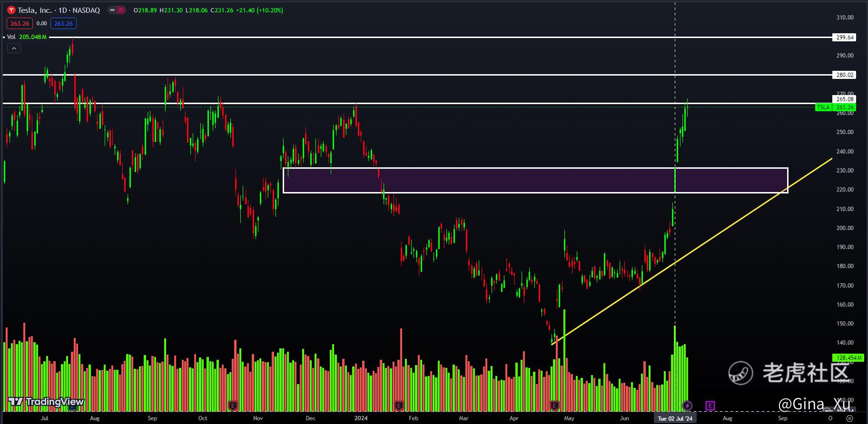The image size is (868, 424).
Task: Click the 299.64 price label on axis
Action: pyautogui.click(x=845, y=37)
